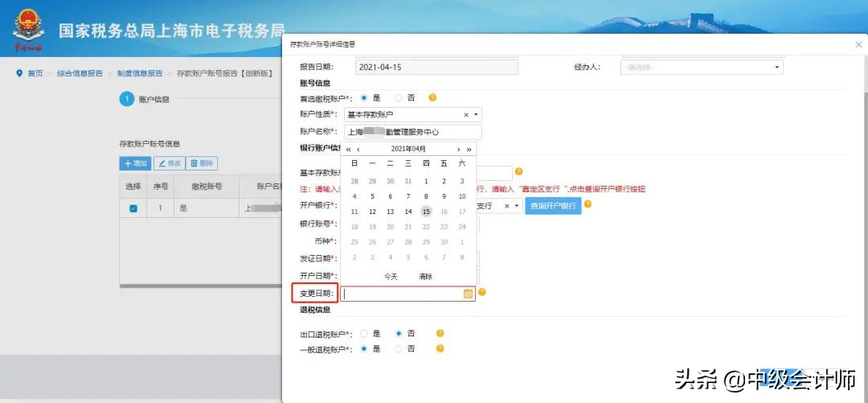Image resolution: width=868 pixels, height=403 pixels.
Task: Click help icon beside 变更日期 field
Action: (x=481, y=292)
